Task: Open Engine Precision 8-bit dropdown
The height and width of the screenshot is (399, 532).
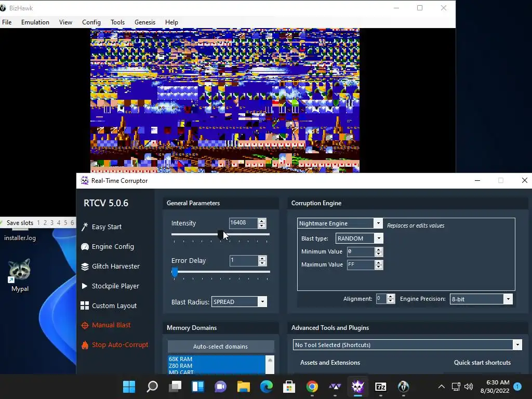Action: (508, 299)
